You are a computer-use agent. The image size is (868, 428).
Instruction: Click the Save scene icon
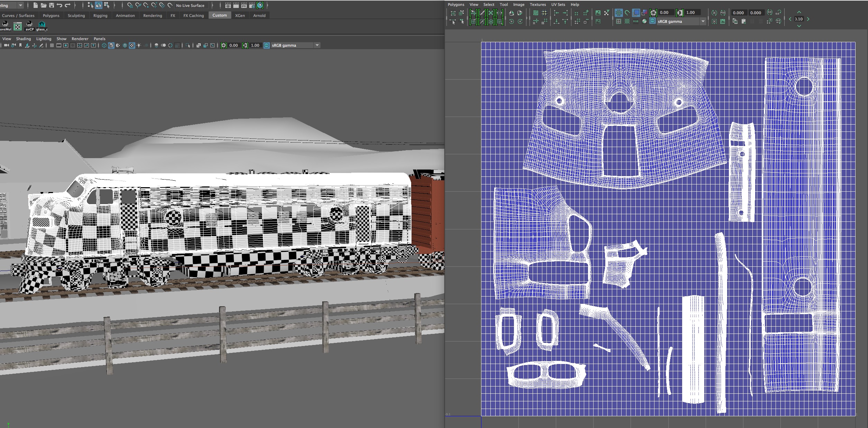pos(52,5)
